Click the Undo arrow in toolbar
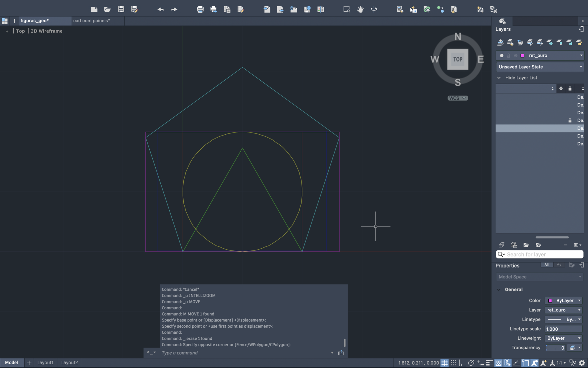 coord(160,10)
